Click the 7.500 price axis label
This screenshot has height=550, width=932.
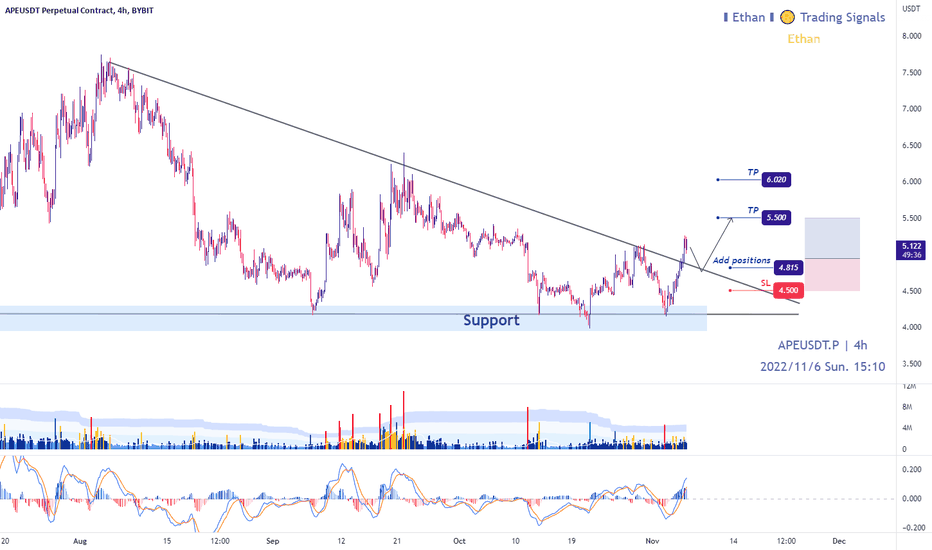pyautogui.click(x=911, y=73)
